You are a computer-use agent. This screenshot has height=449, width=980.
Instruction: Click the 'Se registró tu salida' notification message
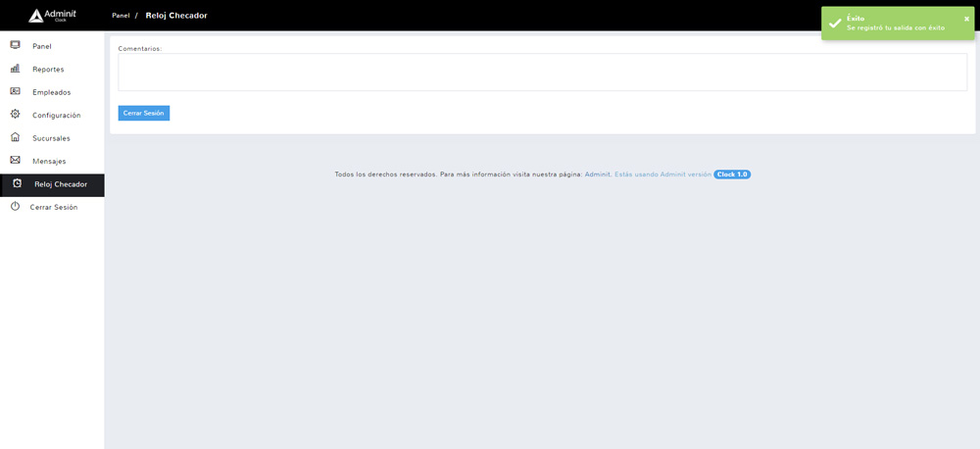[895, 28]
